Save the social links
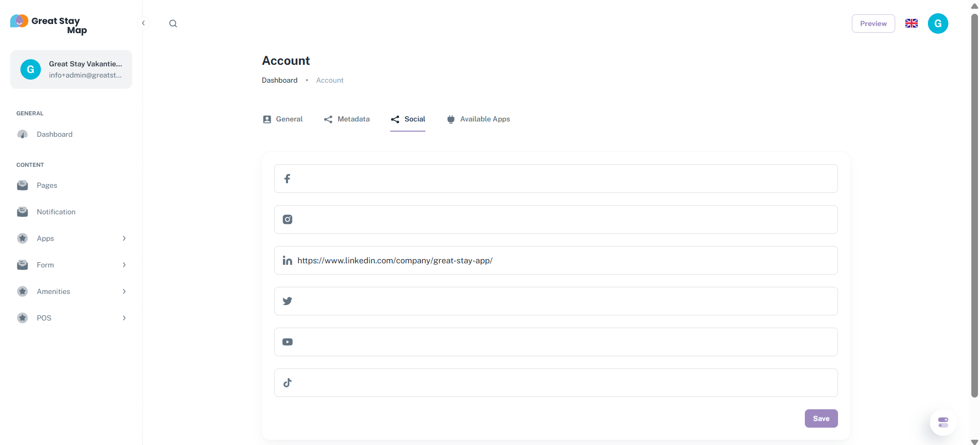The image size is (980, 445). pyautogui.click(x=821, y=418)
